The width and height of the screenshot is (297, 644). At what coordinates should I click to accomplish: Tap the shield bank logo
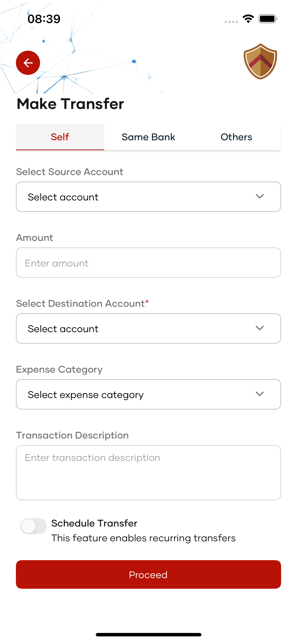[x=260, y=61]
